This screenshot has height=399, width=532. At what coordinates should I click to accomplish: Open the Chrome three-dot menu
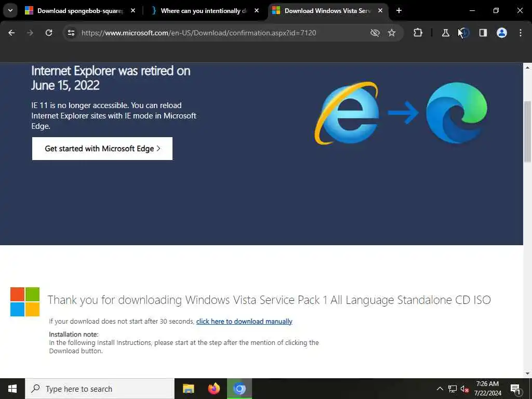521,33
